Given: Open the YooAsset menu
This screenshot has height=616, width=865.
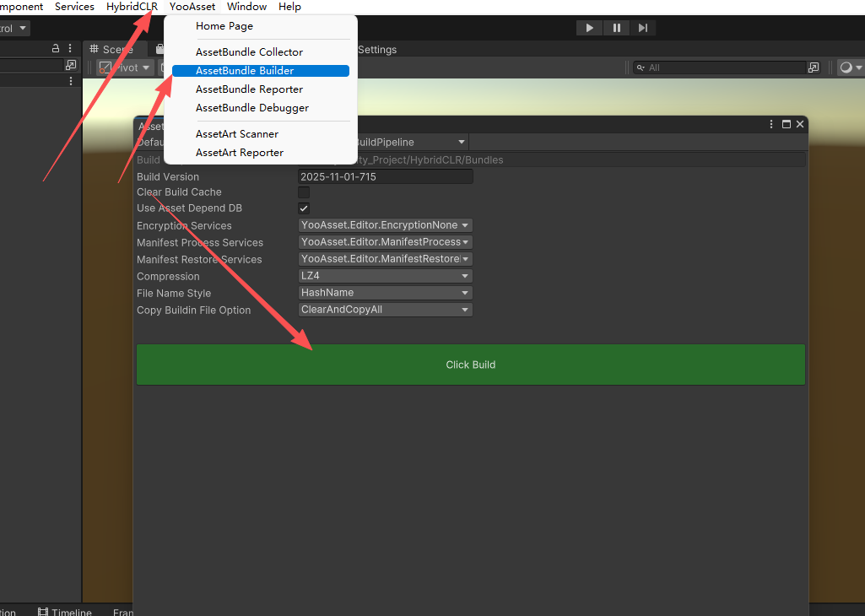Looking at the screenshot, I should click(x=192, y=7).
